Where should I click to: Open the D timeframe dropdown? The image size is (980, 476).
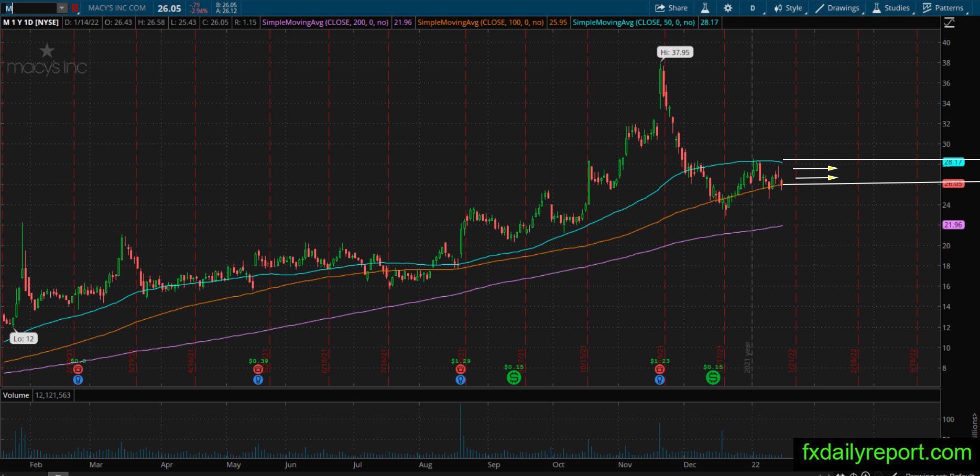pos(753,8)
